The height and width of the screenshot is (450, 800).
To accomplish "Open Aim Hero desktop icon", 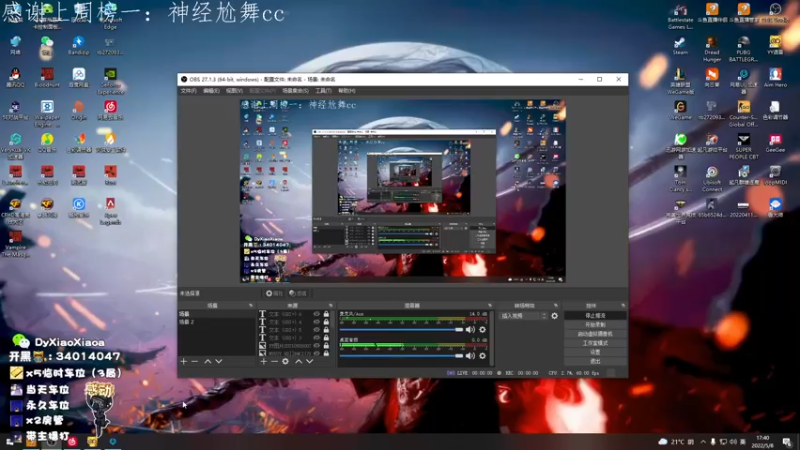I will (775, 78).
